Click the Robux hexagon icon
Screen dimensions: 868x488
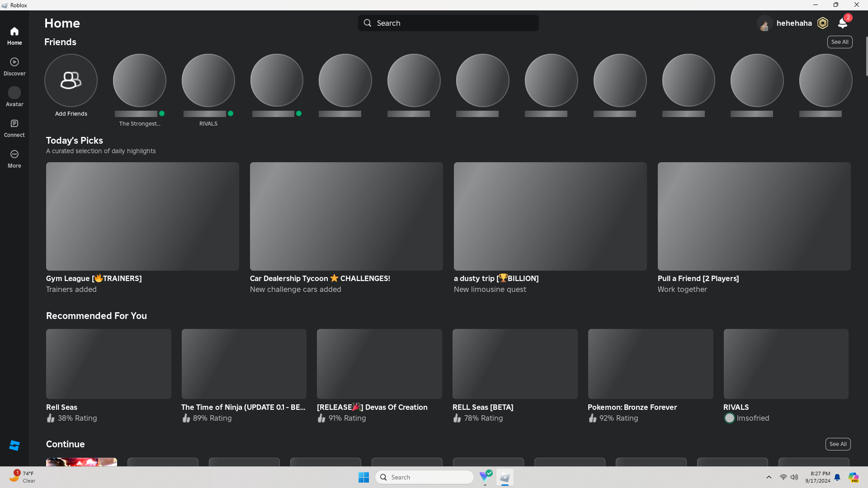[823, 23]
